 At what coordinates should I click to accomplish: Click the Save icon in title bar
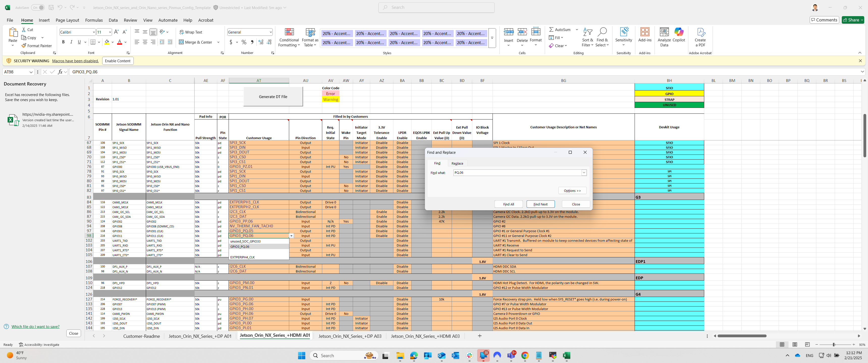tap(51, 7)
